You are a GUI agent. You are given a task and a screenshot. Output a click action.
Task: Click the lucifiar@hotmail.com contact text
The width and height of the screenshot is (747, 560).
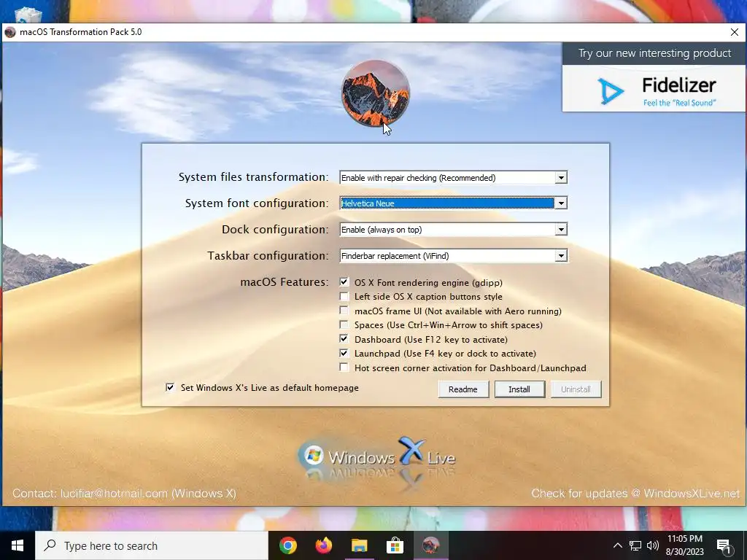(x=114, y=494)
